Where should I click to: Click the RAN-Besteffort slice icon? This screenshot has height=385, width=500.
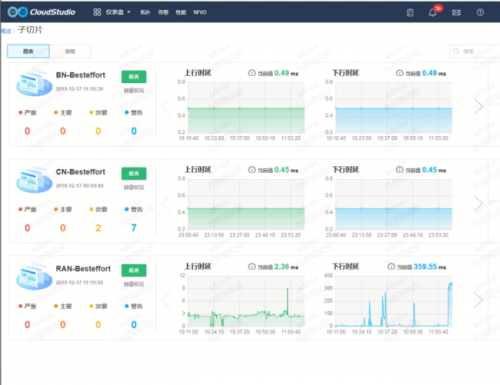point(34,277)
